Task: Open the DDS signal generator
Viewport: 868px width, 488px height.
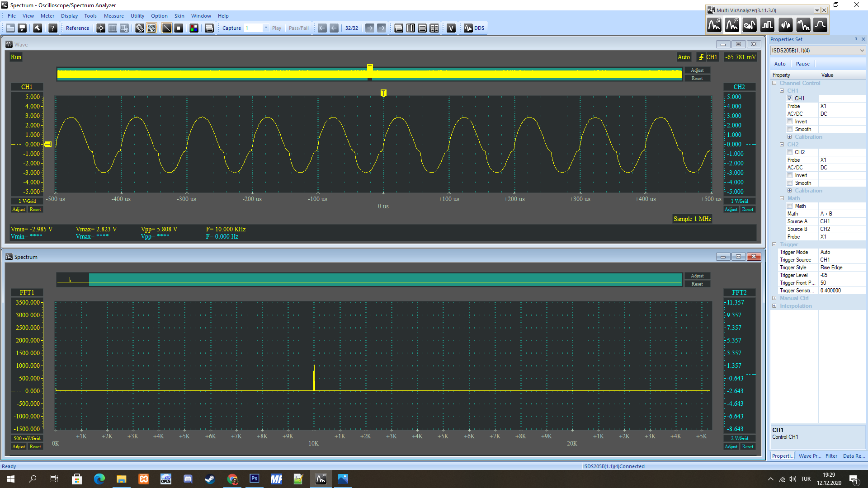Action: [474, 28]
